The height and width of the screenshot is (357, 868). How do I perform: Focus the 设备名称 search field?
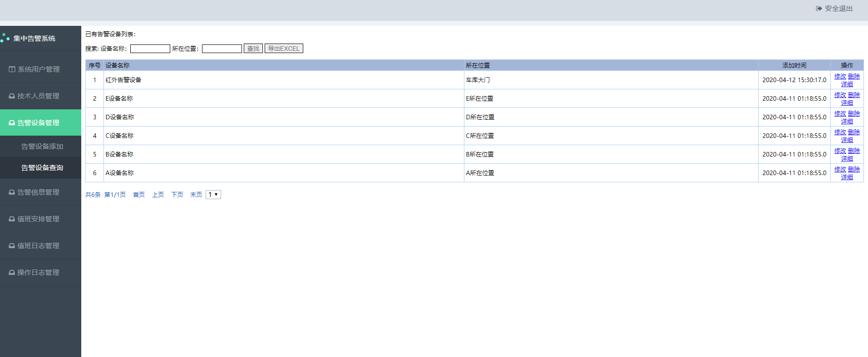150,49
